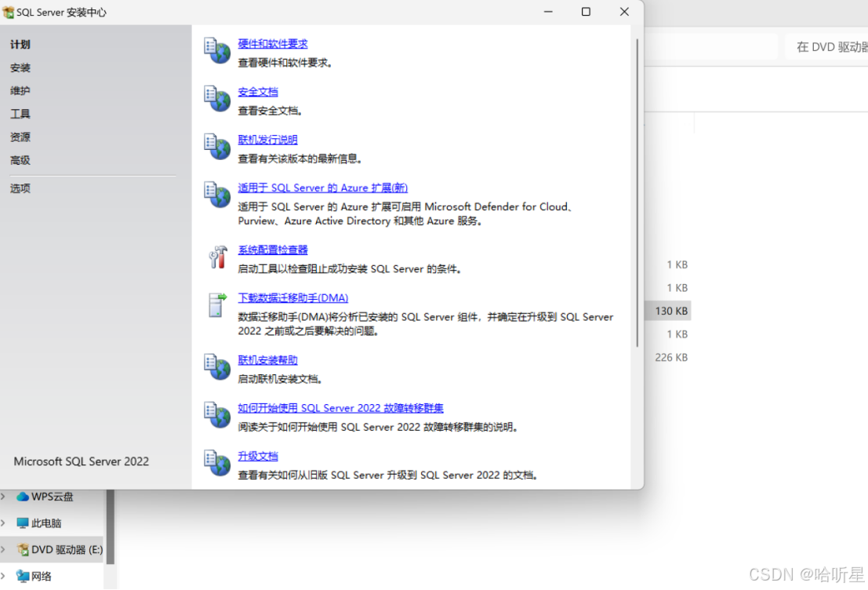Switch to the 高级 page
Image resolution: width=868 pixels, height=590 pixels.
coord(20,161)
